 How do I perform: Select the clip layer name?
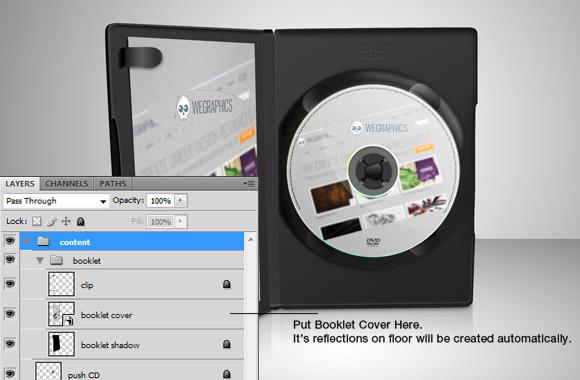(x=87, y=285)
